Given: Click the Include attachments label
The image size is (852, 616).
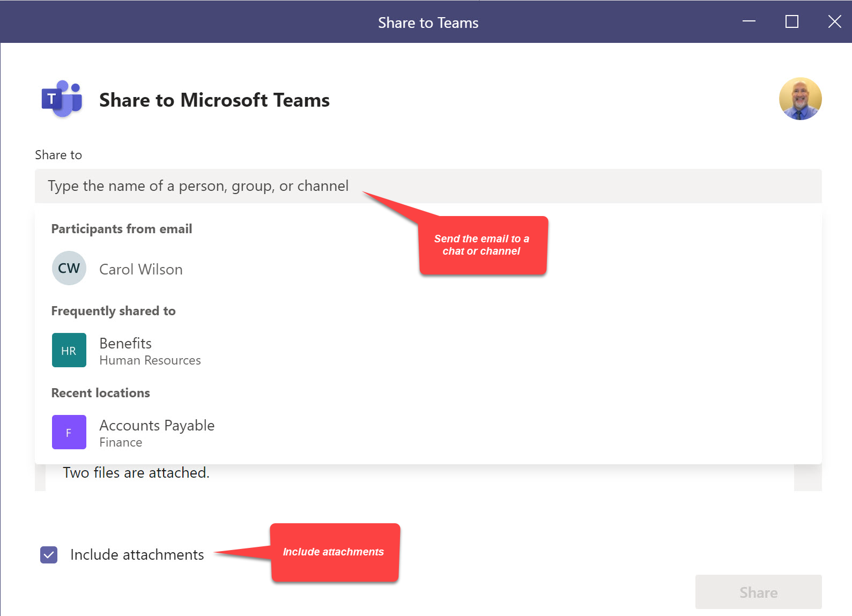Looking at the screenshot, I should click(137, 555).
